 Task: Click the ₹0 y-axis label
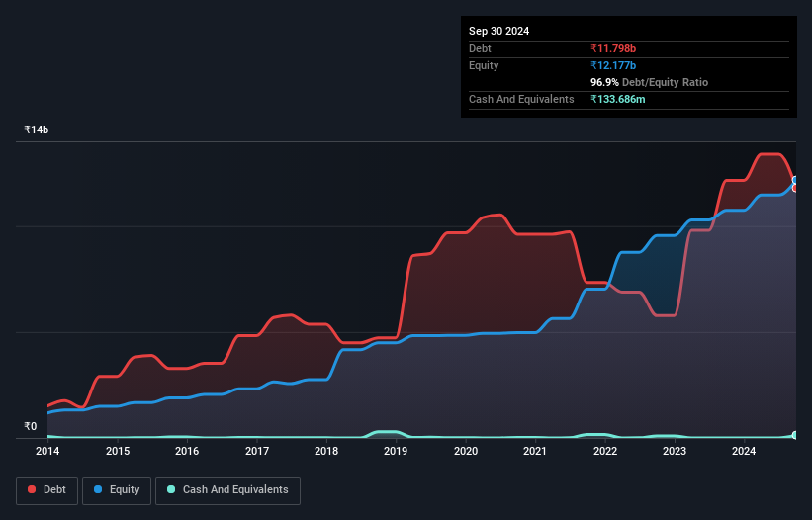click(31, 426)
